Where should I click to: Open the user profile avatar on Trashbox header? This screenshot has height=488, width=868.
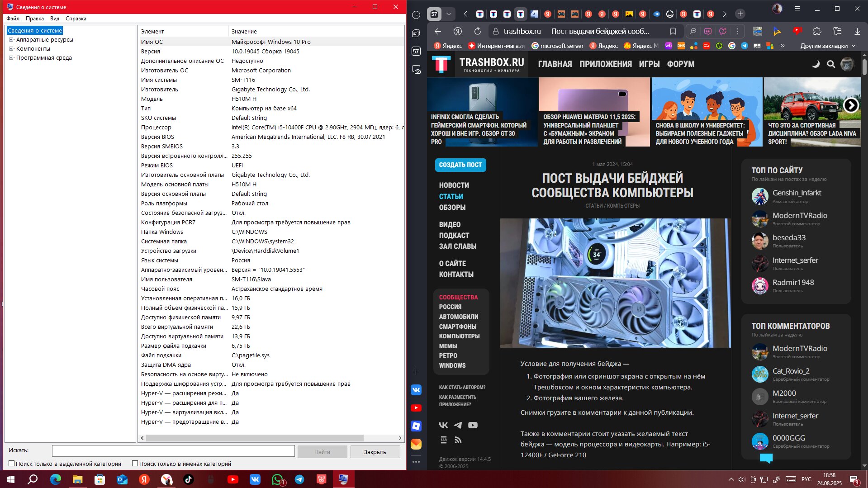(x=847, y=64)
